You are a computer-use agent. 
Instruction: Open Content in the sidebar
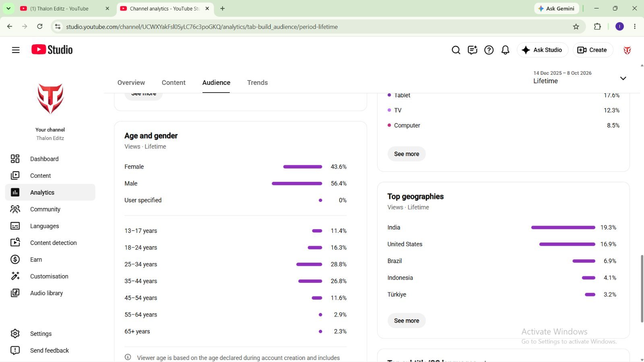50,176
